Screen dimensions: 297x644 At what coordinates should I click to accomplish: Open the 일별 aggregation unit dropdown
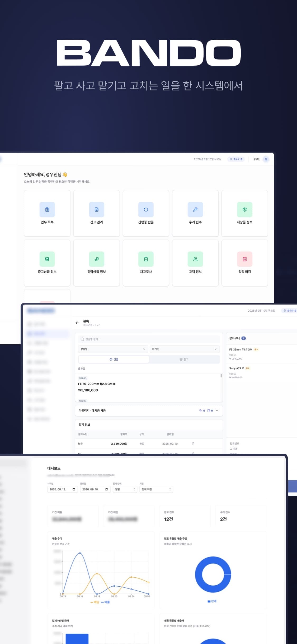(x=125, y=489)
